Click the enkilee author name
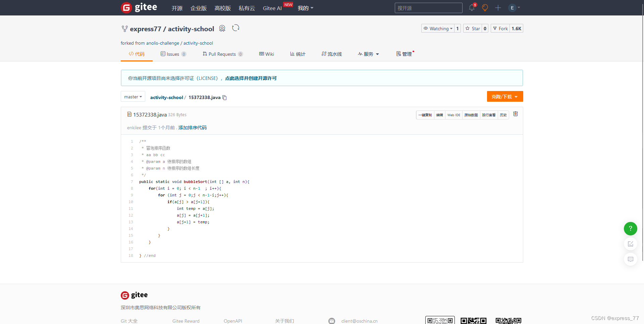 (134, 128)
